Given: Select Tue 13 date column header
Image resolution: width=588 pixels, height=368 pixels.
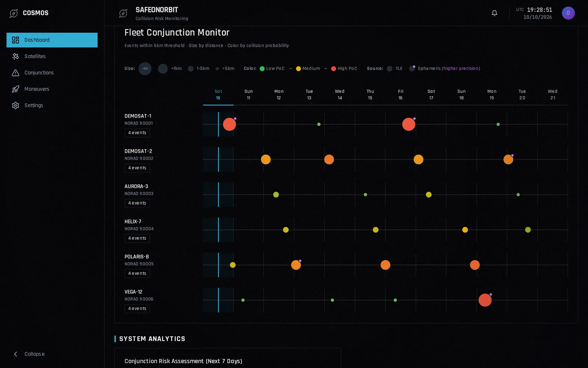Looking at the screenshot, I should 309,95.
